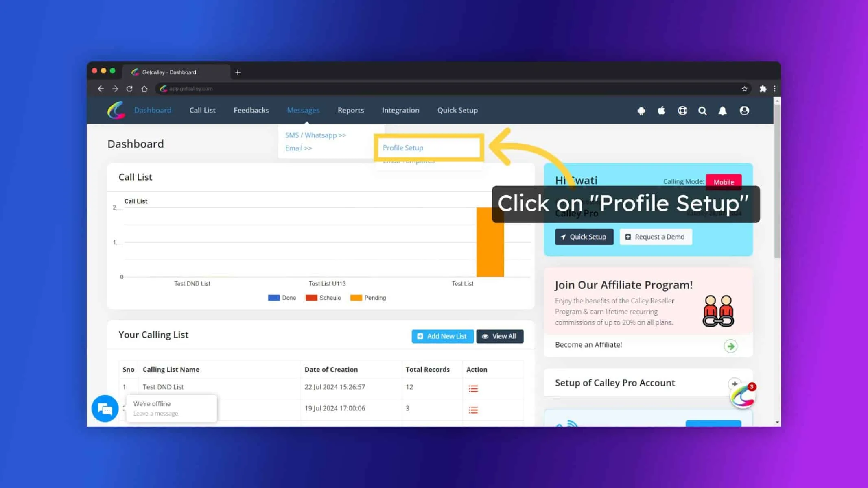Click the Quick Setup button in the greeting card

tap(584, 237)
